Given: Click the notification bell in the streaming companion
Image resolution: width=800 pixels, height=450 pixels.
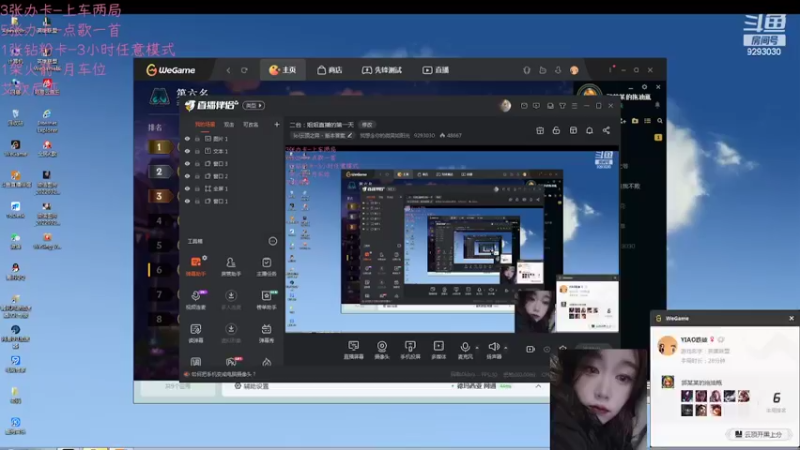Looking at the screenshot, I should point(589,130).
